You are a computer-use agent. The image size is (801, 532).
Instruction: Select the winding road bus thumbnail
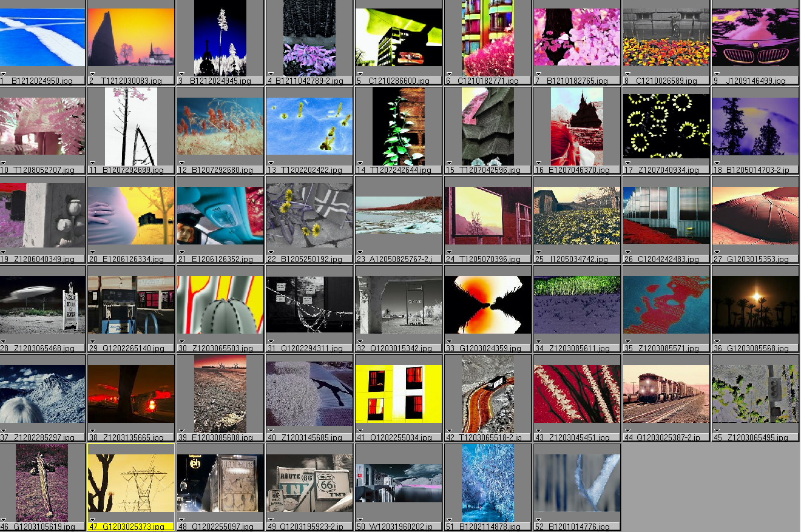point(488,393)
